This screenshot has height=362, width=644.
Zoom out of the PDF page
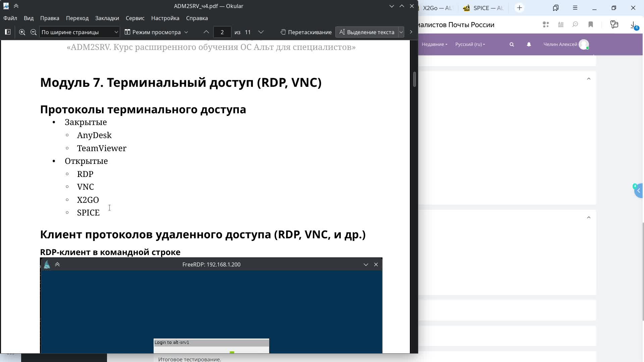pos(34,32)
